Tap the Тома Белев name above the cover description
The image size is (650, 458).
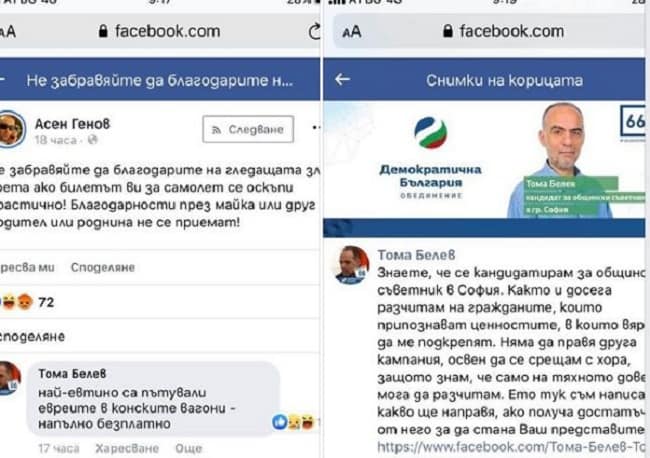[x=416, y=255]
